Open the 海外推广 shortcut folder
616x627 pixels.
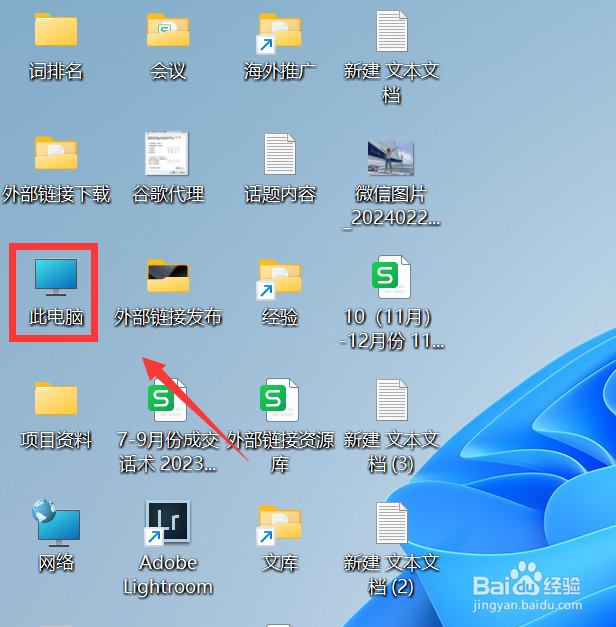coord(279,33)
